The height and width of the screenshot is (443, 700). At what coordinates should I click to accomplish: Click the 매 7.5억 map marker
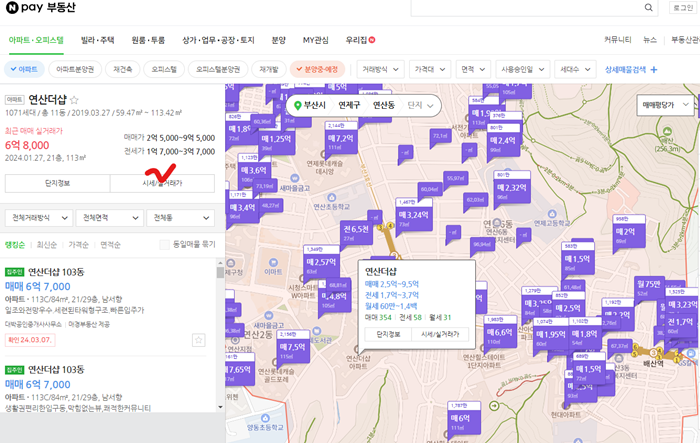[x=293, y=347]
